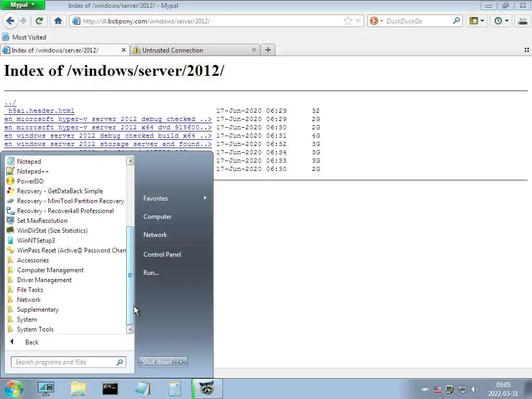This screenshot has height=399, width=532.
Task: Open URL history dropdown arrow
Action: coord(358,21)
